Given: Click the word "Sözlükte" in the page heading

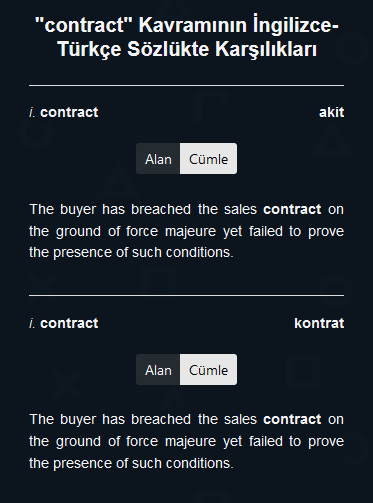Looking at the screenshot, I should 168,49.
